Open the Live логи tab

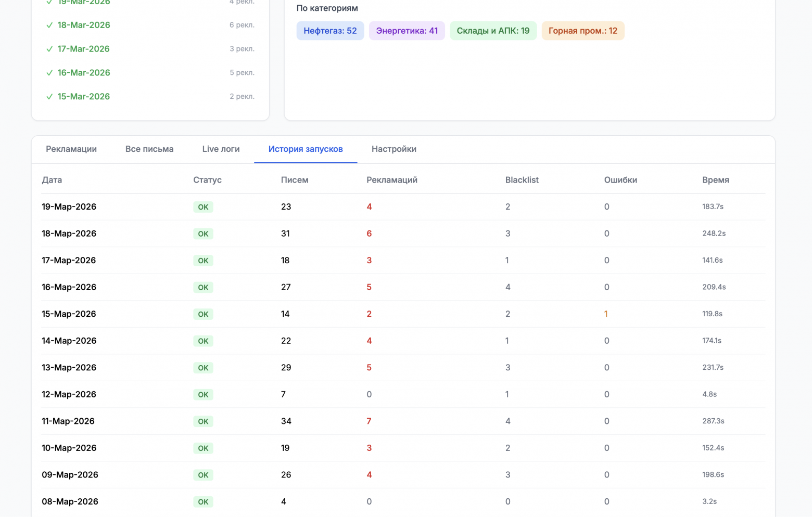click(x=221, y=149)
